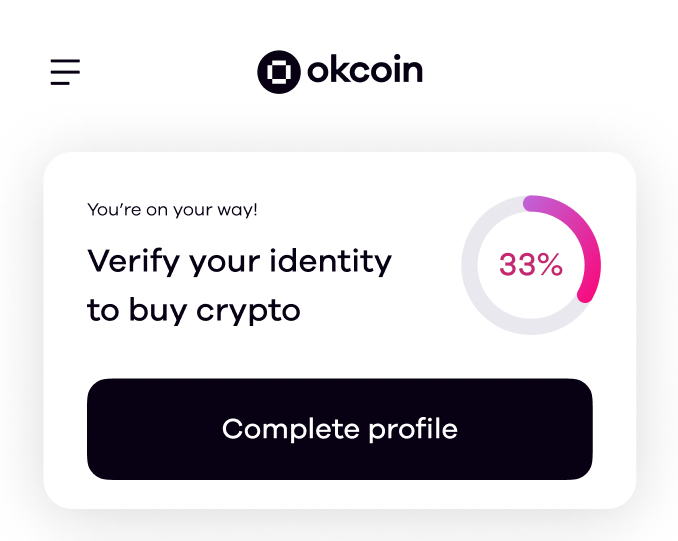Click the "to buy crypto" heading line
This screenshot has width=678, height=541.
click(194, 310)
